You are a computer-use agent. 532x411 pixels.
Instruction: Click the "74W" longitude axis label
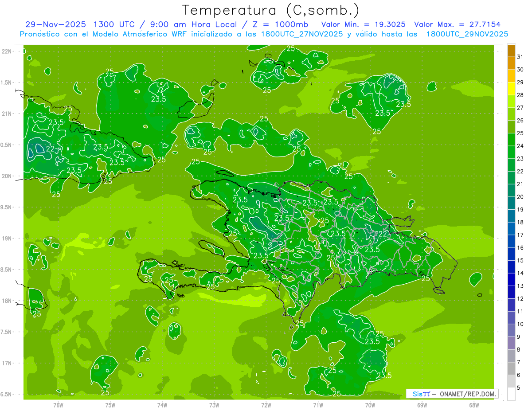(x=162, y=405)
